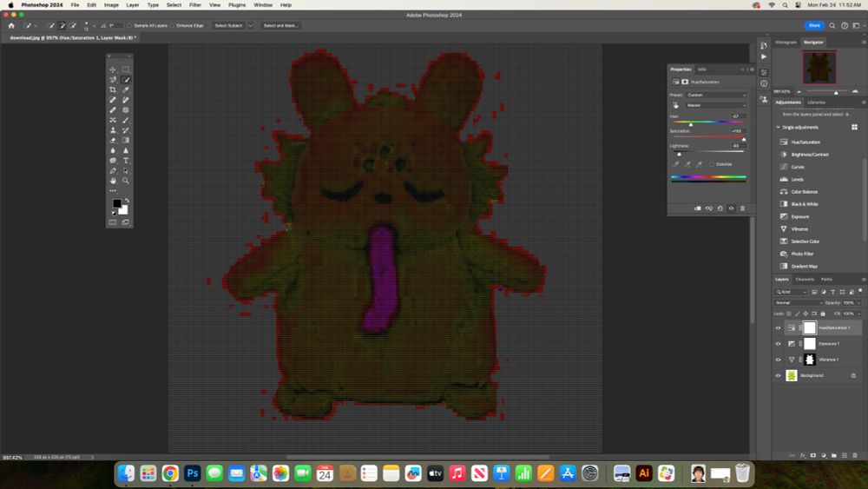Click the Levels adjustment icon

click(784, 179)
